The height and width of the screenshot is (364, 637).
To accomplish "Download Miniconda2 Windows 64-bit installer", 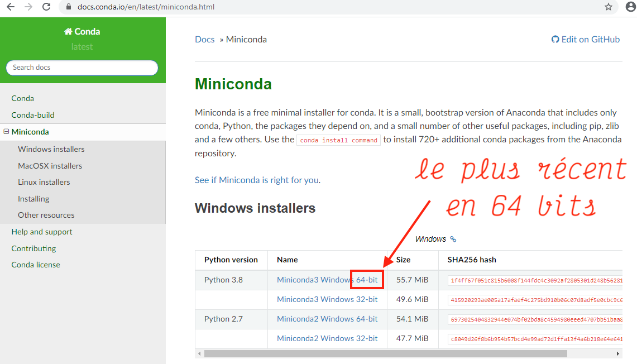I will (327, 319).
